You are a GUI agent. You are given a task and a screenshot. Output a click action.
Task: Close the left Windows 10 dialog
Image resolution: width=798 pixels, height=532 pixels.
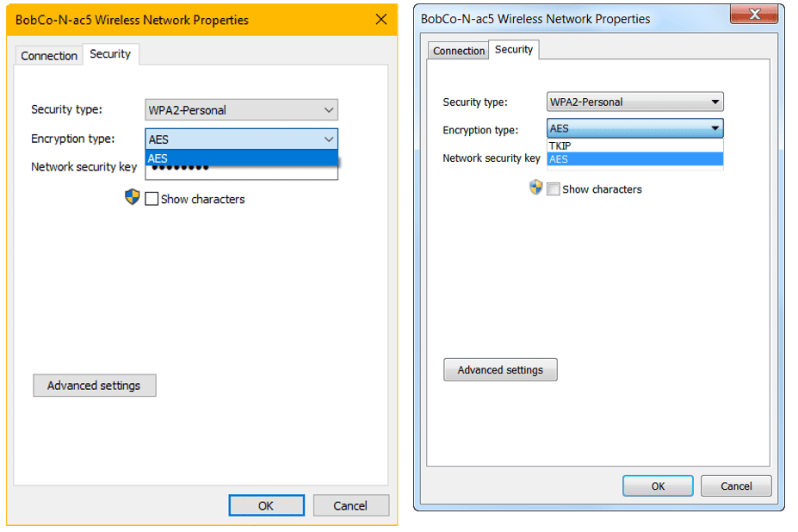tap(381, 19)
